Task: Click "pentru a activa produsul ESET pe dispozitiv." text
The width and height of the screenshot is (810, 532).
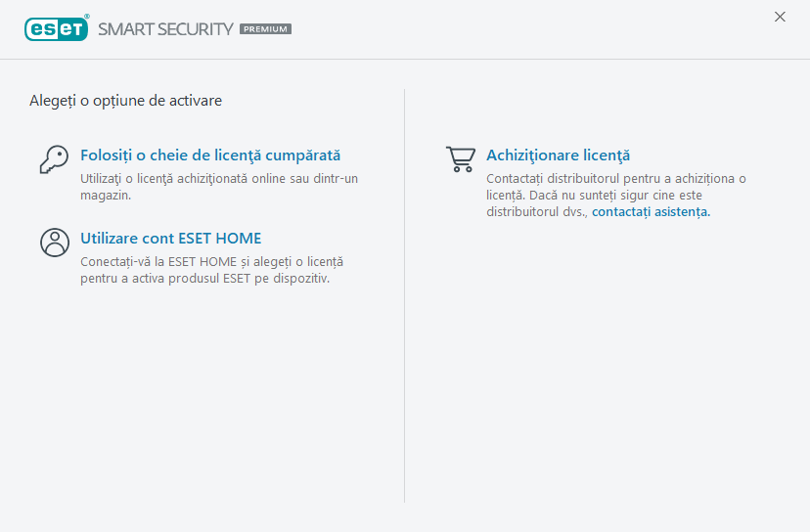Action: point(205,278)
